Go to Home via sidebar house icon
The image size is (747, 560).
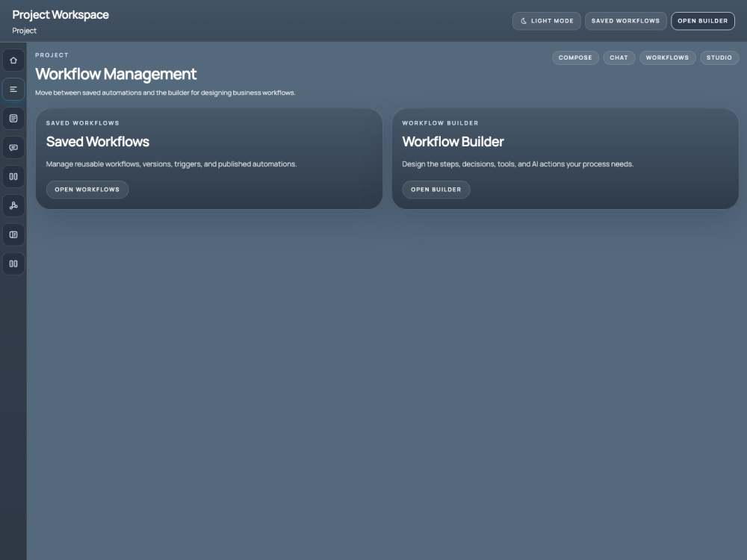point(13,60)
